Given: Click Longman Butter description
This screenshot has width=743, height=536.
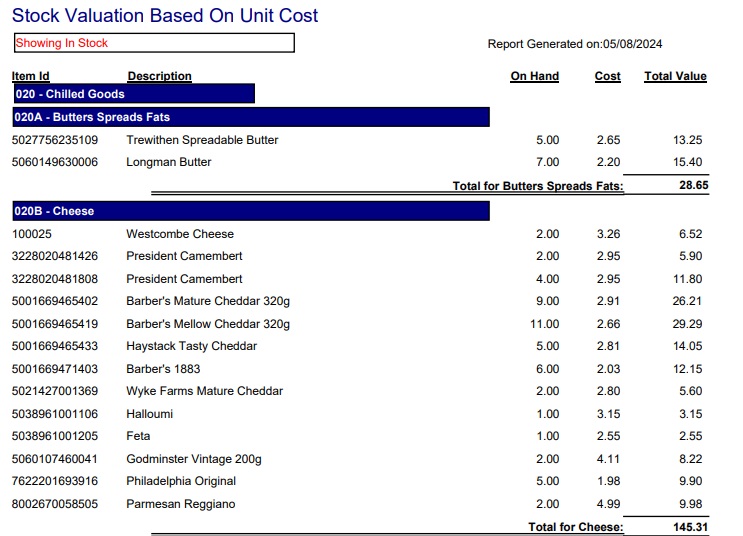Looking at the screenshot, I should point(169,163).
